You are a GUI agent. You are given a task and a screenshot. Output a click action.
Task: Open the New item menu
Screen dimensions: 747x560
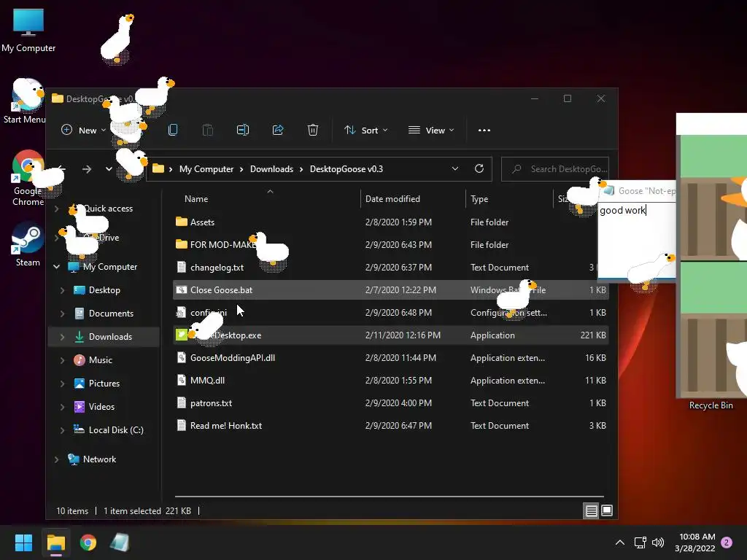tap(83, 130)
